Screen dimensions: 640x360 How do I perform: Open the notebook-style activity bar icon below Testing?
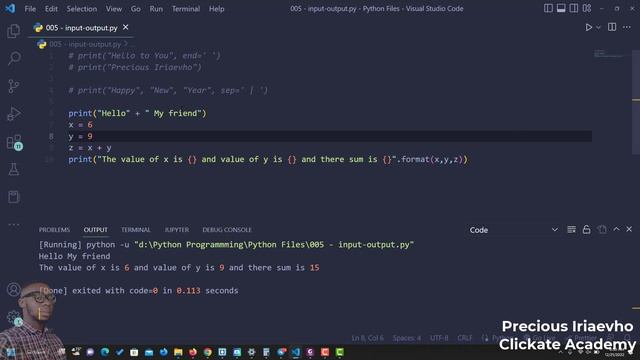click(13, 197)
